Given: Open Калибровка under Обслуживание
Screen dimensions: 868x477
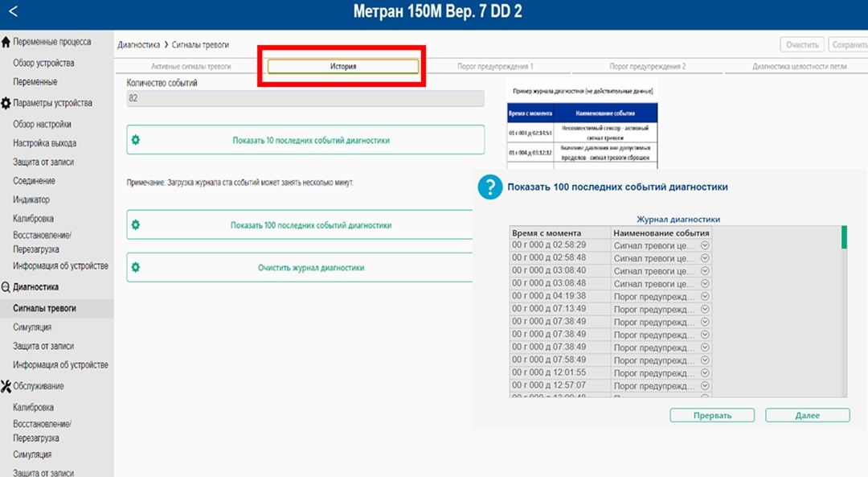Looking at the screenshot, I should click(x=33, y=407).
